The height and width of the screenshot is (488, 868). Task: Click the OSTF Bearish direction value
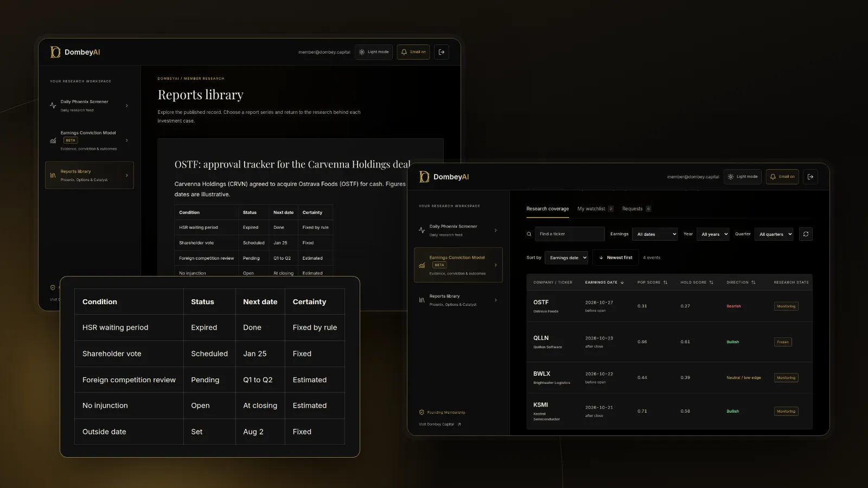point(733,306)
